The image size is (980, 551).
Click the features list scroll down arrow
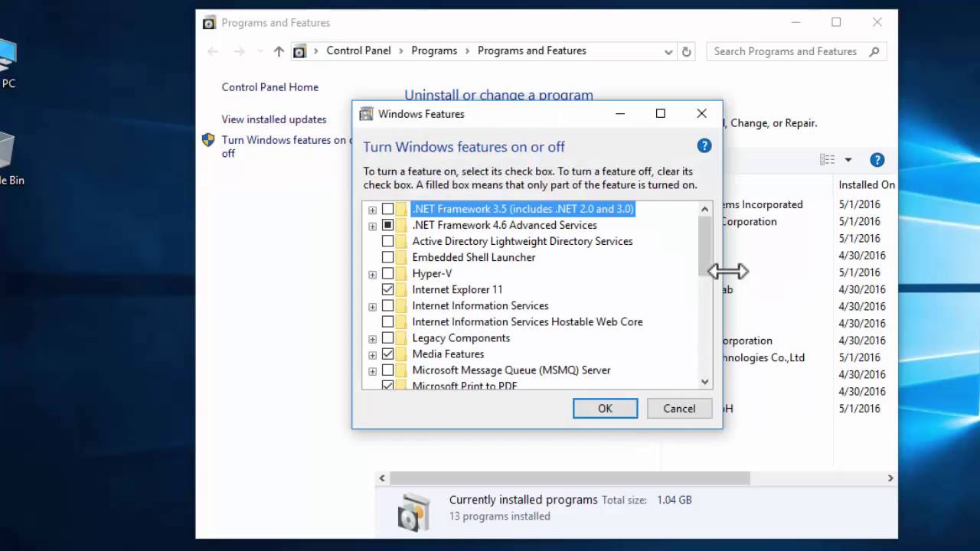click(705, 381)
